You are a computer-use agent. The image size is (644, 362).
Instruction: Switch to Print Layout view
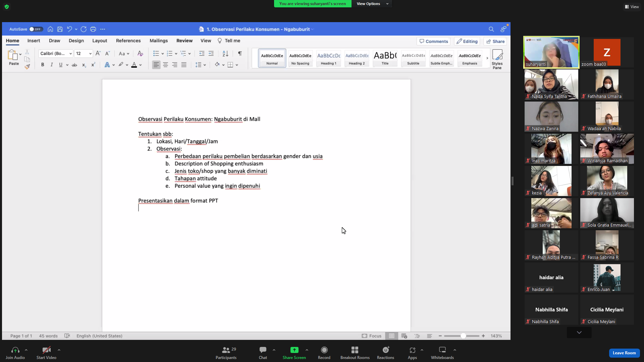point(391,336)
